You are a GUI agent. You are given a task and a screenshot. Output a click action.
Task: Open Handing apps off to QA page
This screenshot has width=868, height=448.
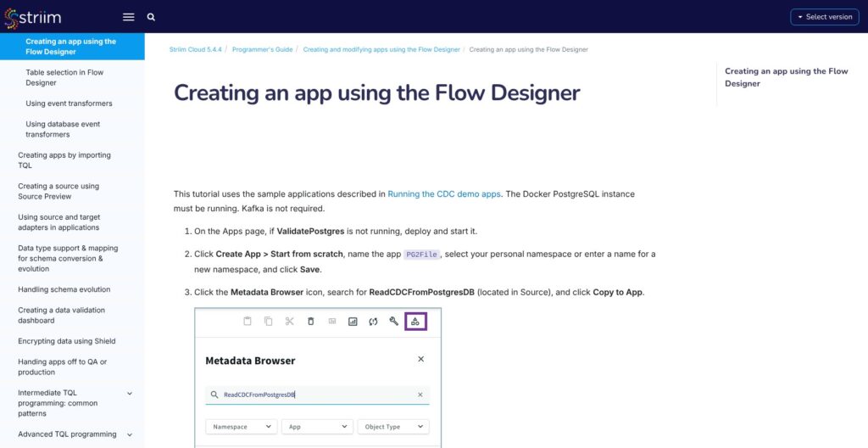62,367
